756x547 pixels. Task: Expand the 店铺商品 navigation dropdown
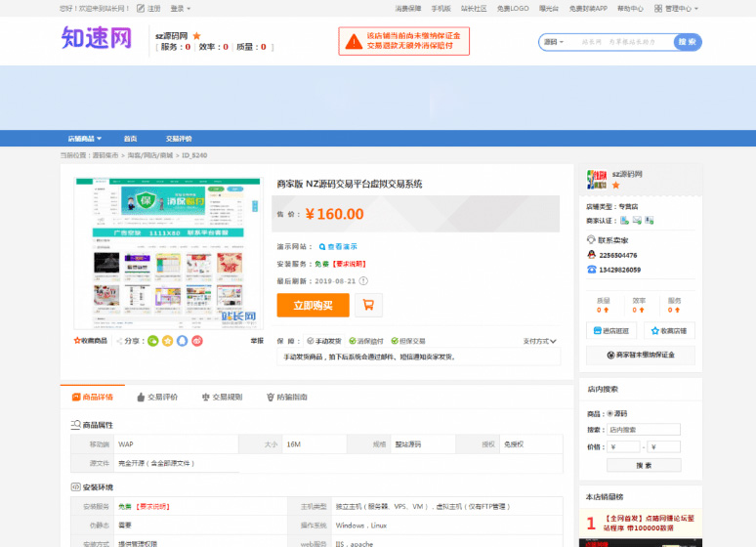click(x=84, y=139)
